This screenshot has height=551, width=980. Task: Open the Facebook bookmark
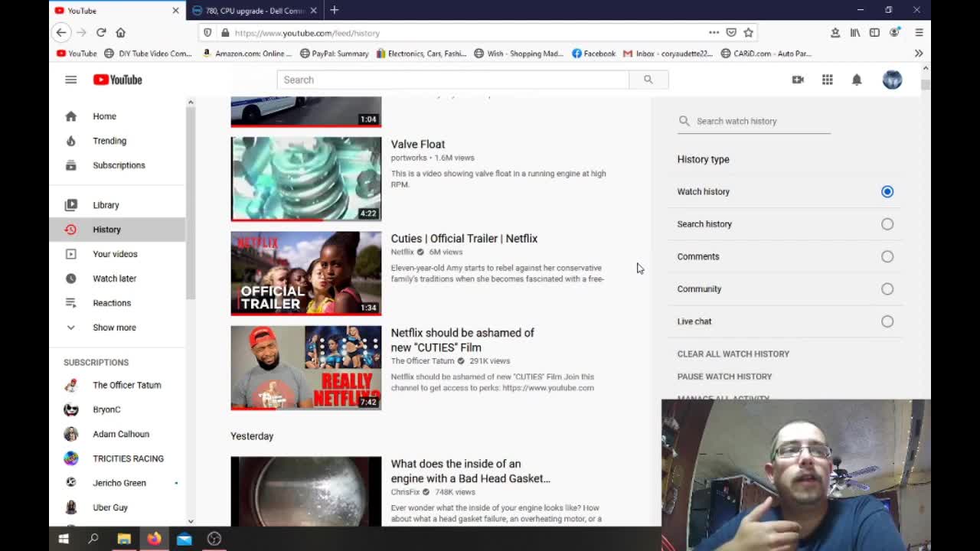click(593, 54)
